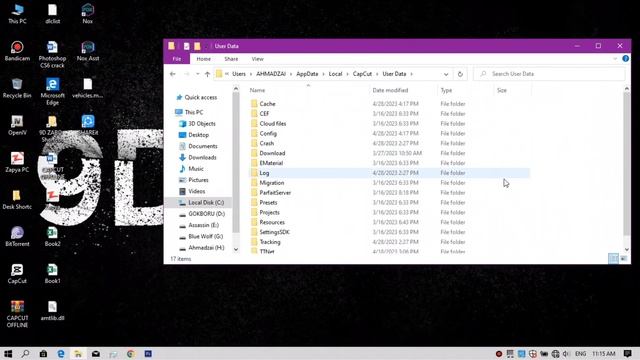
Task: Launch Microsoft Edge desktop shortcut
Action: [52, 91]
